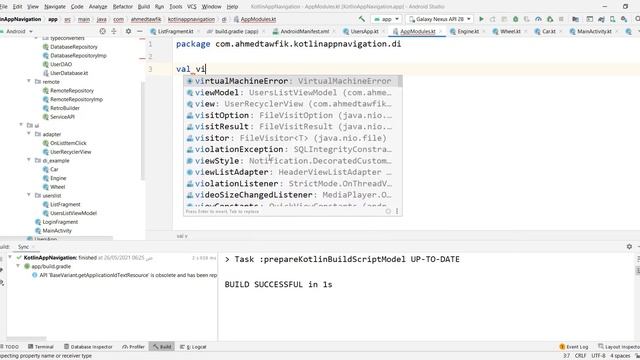Image resolution: width=640 pixels, height=360 pixels.
Task: Click the Apply Changes icon in toolbar
Action: pyautogui.click(x=493, y=19)
